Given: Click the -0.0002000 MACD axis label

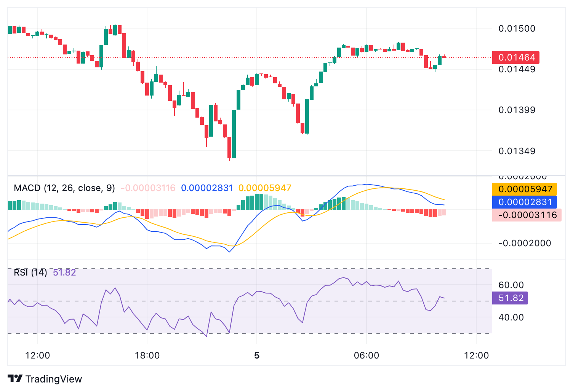Looking at the screenshot, I should click(525, 243).
